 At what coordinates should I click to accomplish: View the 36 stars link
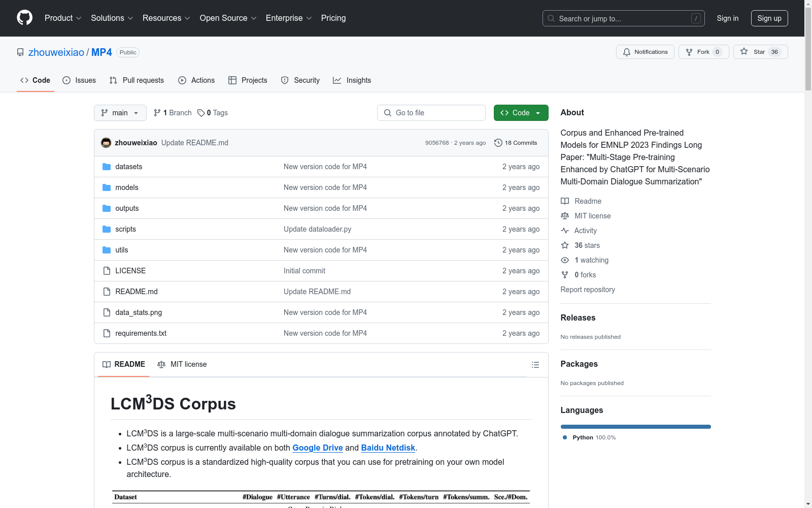[x=581, y=245]
